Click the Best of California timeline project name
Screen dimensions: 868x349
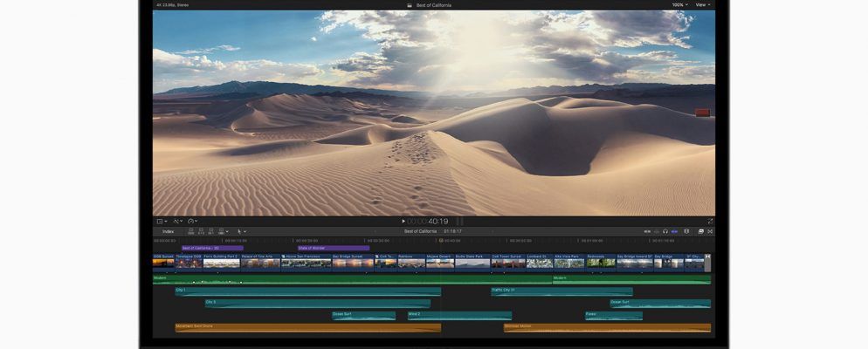pos(421,232)
